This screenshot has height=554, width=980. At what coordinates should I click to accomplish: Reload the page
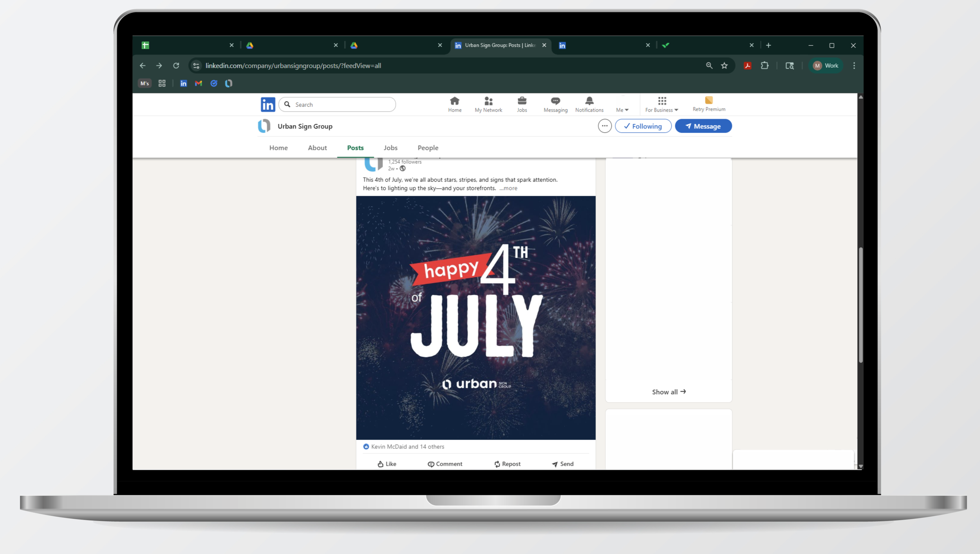point(176,65)
